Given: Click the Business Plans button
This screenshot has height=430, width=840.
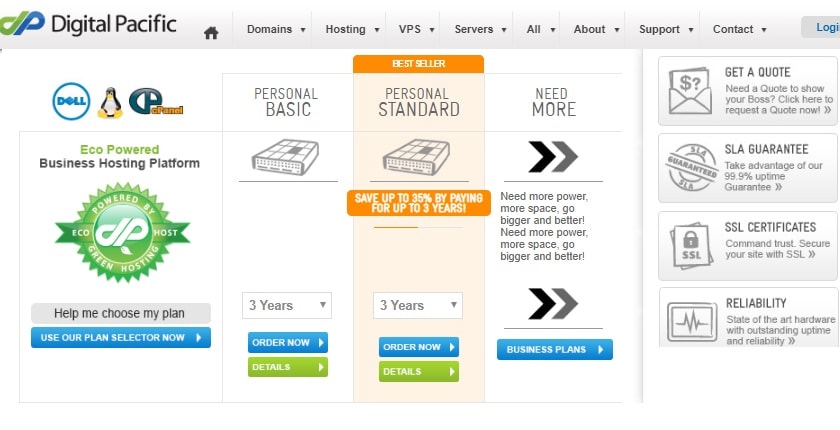Looking at the screenshot, I should click(554, 350).
